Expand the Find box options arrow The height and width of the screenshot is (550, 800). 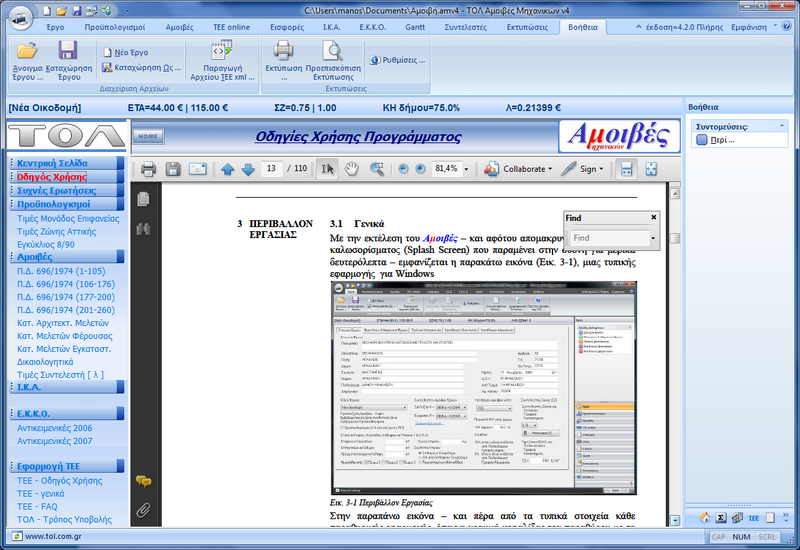(652, 238)
